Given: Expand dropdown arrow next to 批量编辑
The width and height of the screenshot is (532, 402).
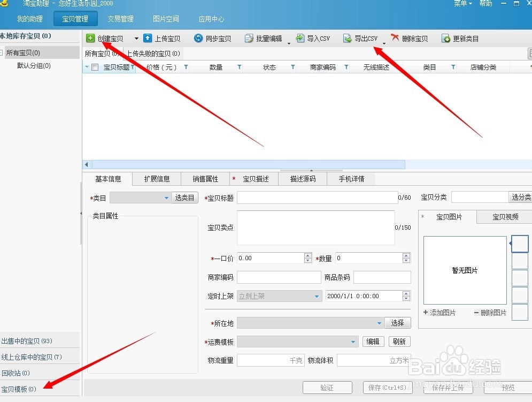Looking at the screenshot, I should point(289,43).
